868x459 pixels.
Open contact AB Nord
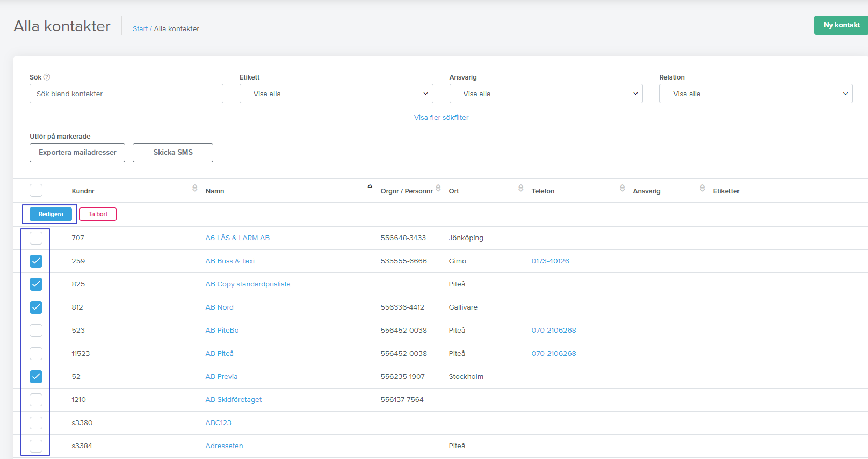(219, 307)
